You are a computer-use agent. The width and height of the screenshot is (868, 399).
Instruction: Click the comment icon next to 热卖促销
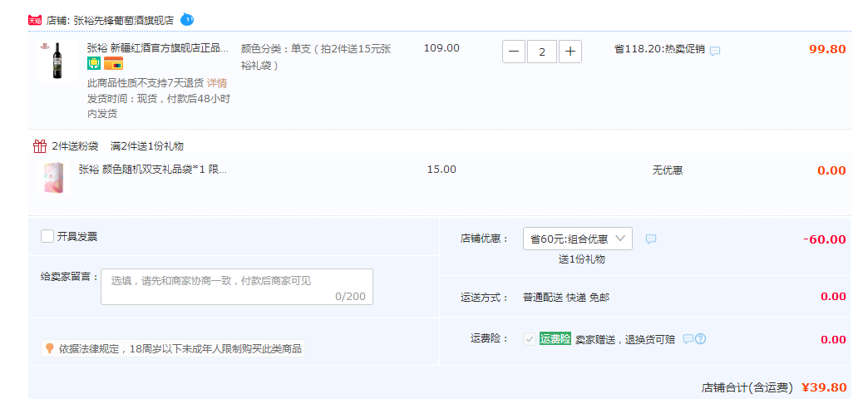pyautogui.click(x=715, y=51)
